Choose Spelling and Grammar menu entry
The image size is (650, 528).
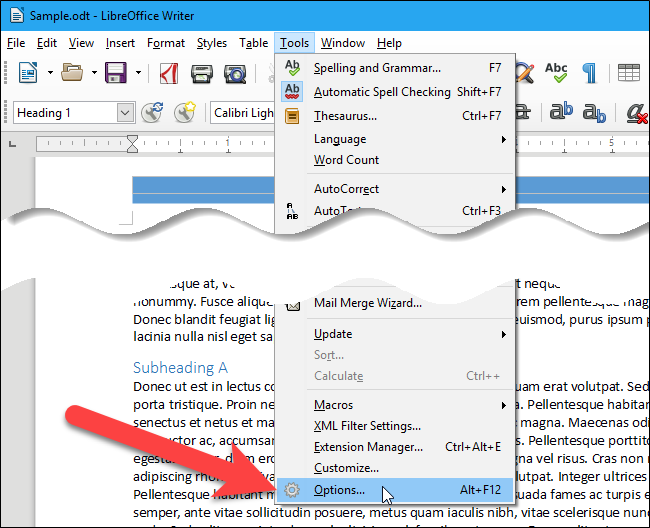click(x=395, y=68)
